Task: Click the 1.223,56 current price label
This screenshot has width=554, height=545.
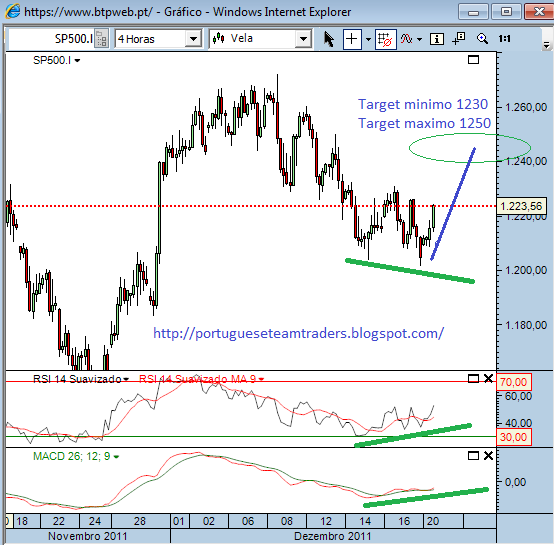Action: [521, 206]
